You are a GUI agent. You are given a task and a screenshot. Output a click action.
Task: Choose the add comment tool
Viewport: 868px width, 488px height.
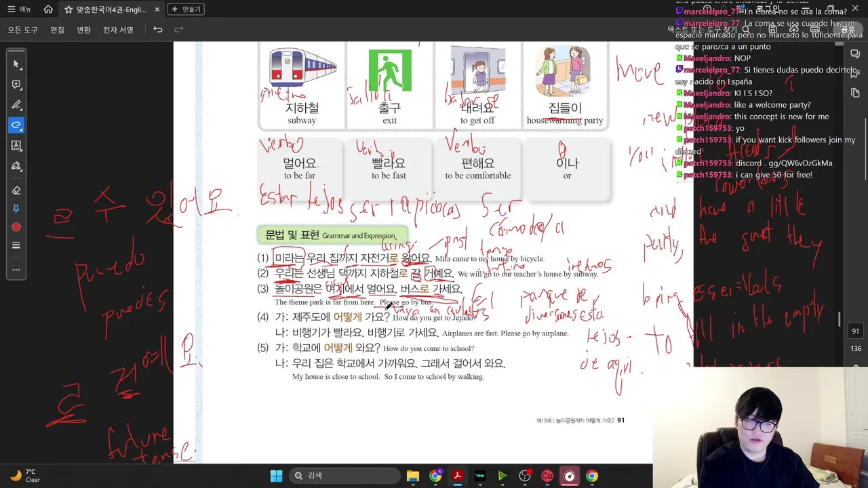(x=16, y=85)
